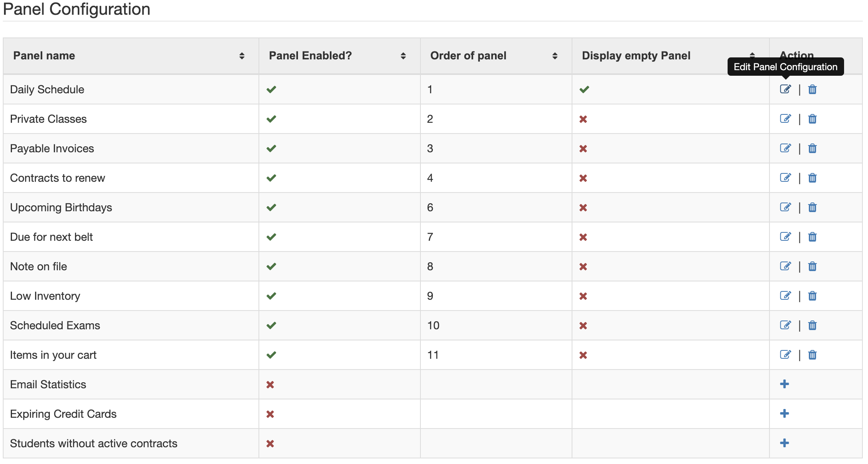868x464 pixels.
Task: Trash the Items in your cart panel
Action: (812, 355)
